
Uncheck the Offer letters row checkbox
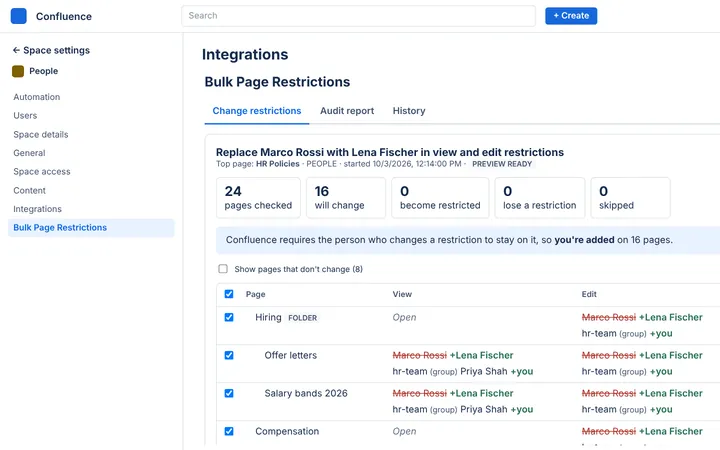(x=229, y=355)
